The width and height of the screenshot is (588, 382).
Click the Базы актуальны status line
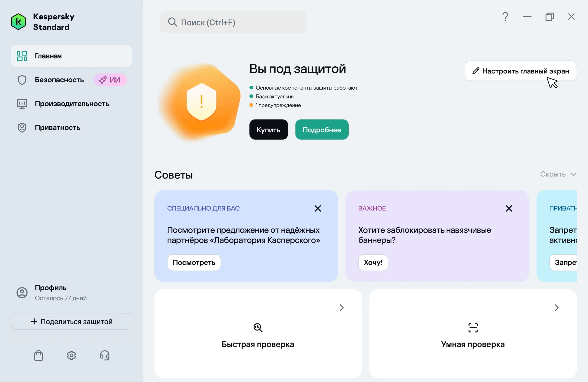tap(272, 96)
